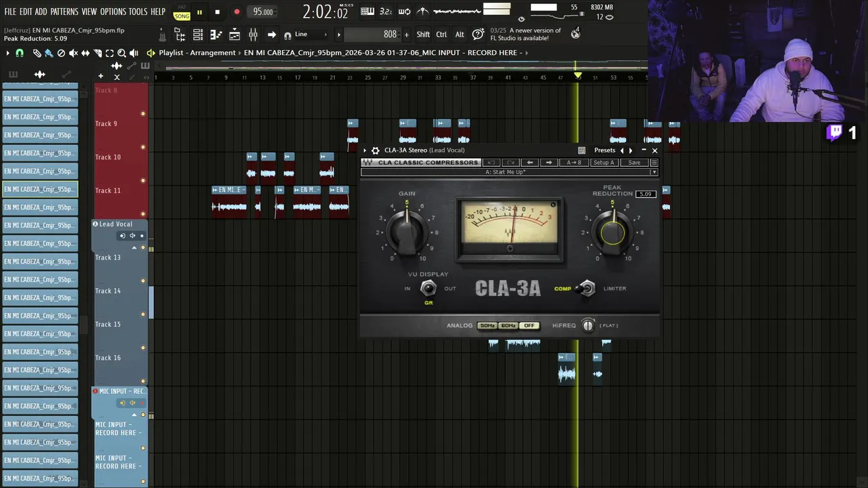Open the 'A: Start Me Up' preset dropdown
This screenshot has height=488, width=868.
(x=509, y=172)
